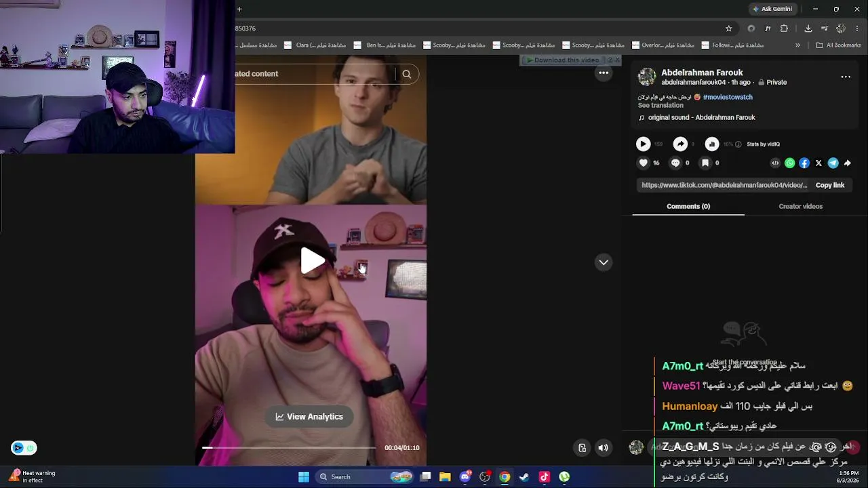Open the three-dot menu above the video
This screenshot has width=868, height=488.
click(x=604, y=73)
